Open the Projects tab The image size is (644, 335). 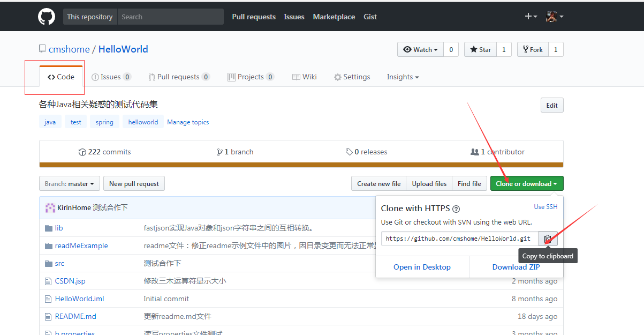pos(251,77)
